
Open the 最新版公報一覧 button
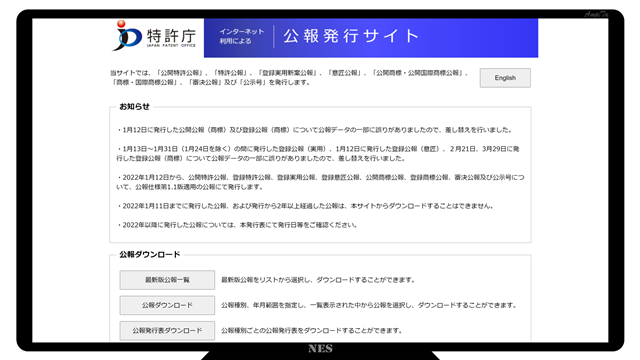point(167,280)
